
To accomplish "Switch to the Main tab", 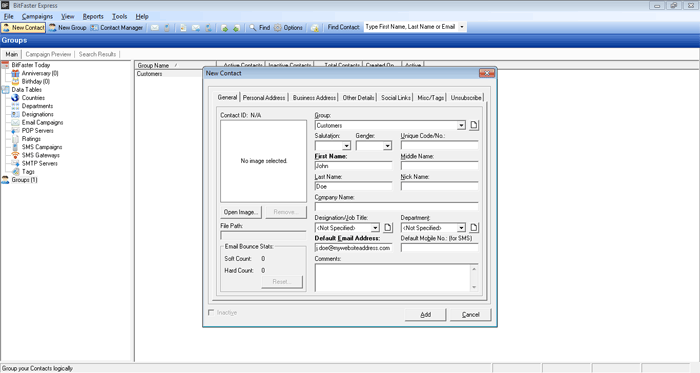I will [12, 54].
